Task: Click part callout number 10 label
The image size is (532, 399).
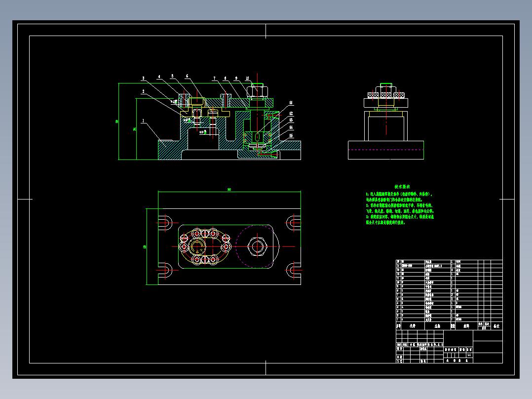Action: coord(247,78)
